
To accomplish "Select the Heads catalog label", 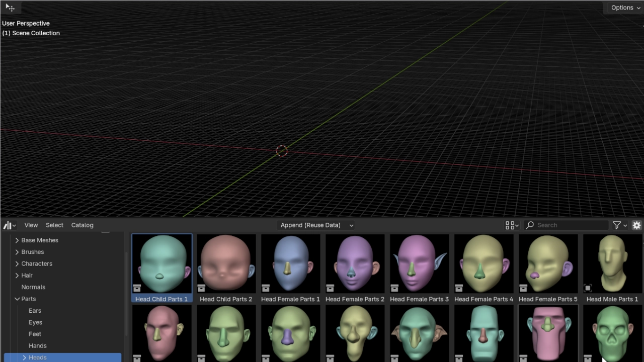I will 38,357.
